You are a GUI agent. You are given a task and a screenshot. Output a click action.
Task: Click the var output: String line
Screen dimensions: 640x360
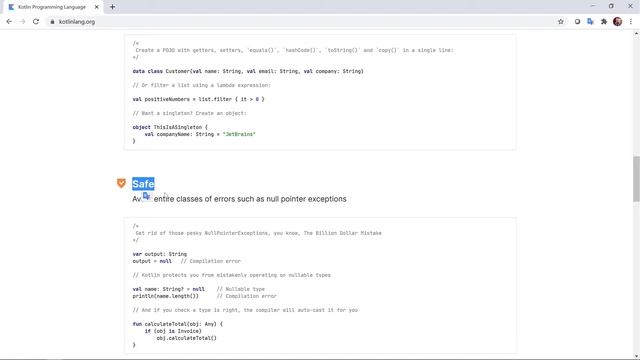click(x=160, y=254)
